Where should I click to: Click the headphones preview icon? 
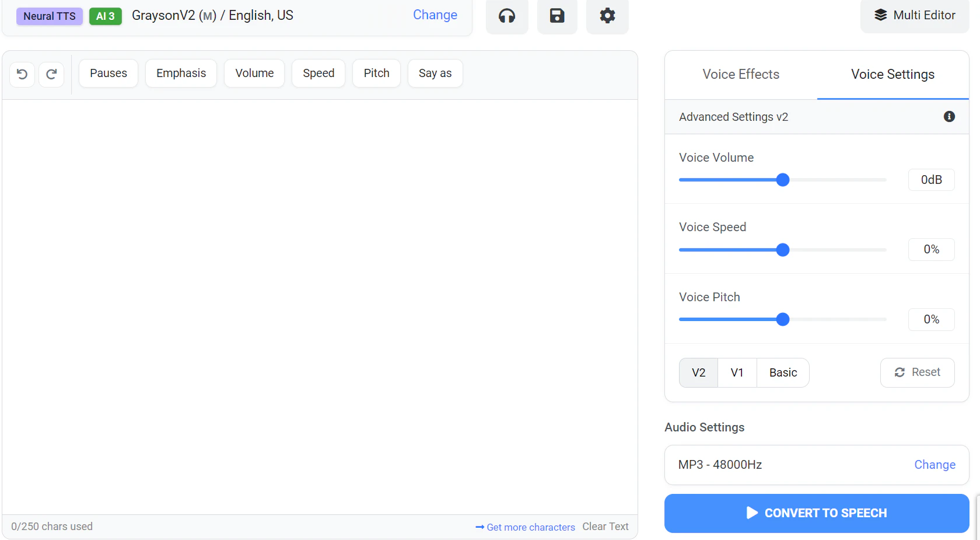(x=506, y=16)
